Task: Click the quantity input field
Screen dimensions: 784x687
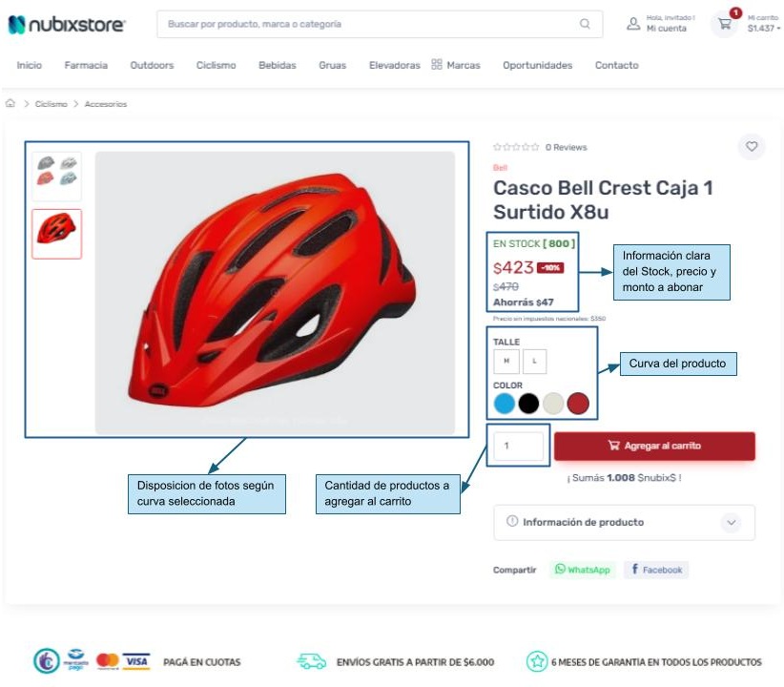Action: [x=519, y=446]
